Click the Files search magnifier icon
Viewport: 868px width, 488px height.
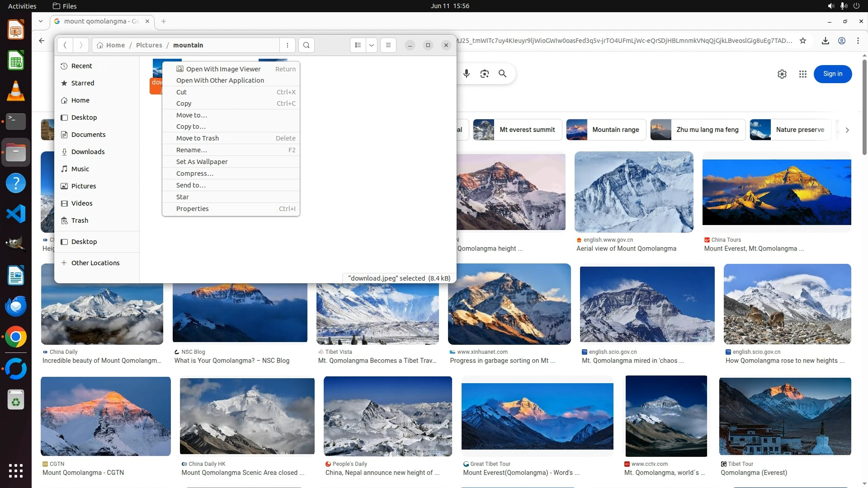[307, 45]
